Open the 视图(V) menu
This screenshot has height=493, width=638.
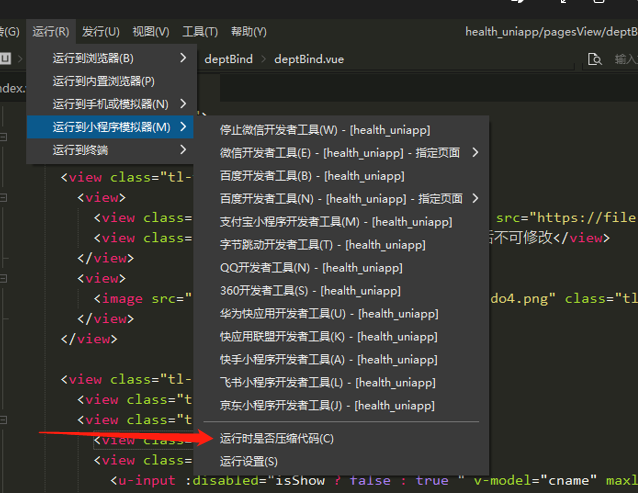pos(151,32)
